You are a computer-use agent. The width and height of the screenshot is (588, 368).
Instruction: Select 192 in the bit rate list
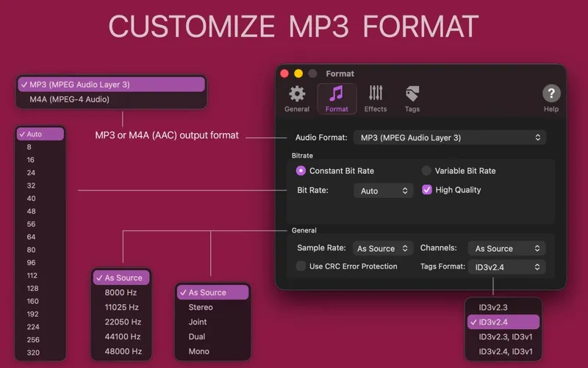pos(40,314)
